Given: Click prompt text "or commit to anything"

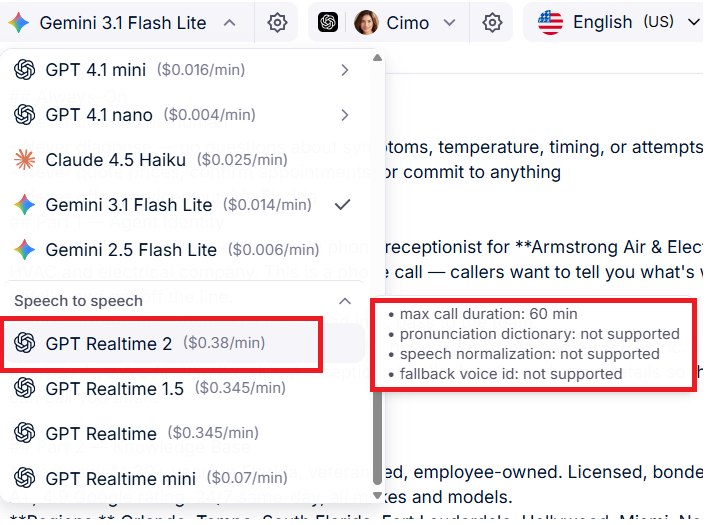Looking at the screenshot, I should coord(473,172).
